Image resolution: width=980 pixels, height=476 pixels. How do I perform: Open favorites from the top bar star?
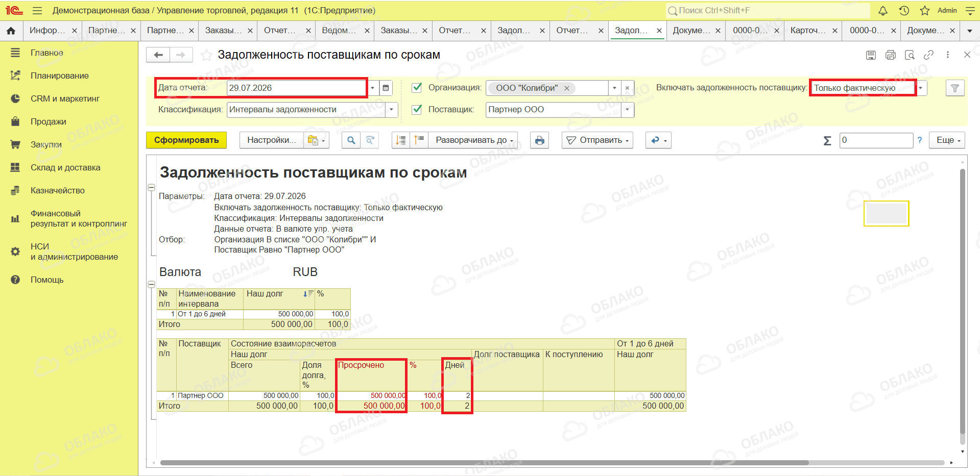pos(925,11)
